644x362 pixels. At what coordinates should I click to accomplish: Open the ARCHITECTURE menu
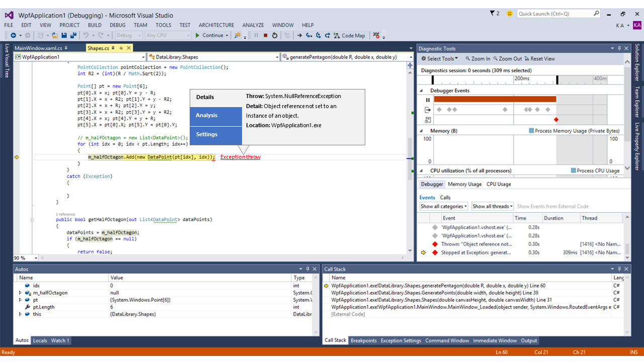(x=216, y=25)
